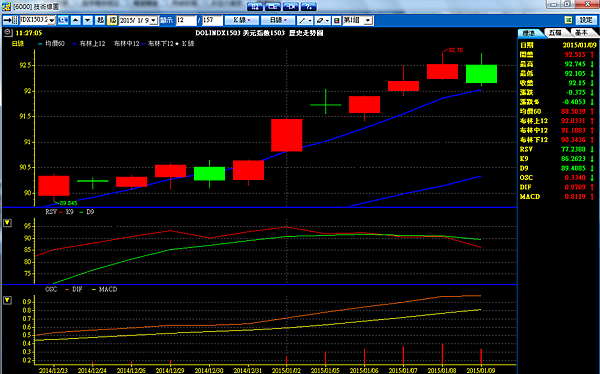This screenshot has height=374, width=600.
Task: Click the 設定 settings button
Action: pos(585,20)
